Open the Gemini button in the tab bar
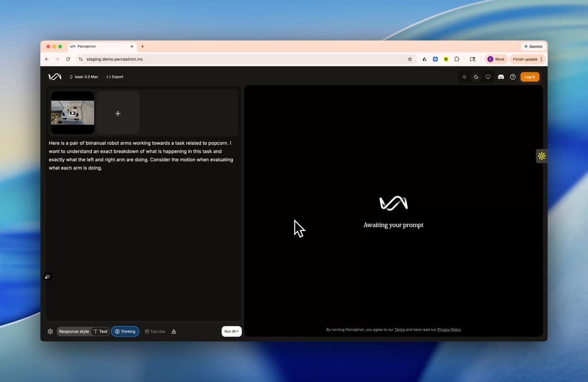The image size is (588, 382). [533, 47]
